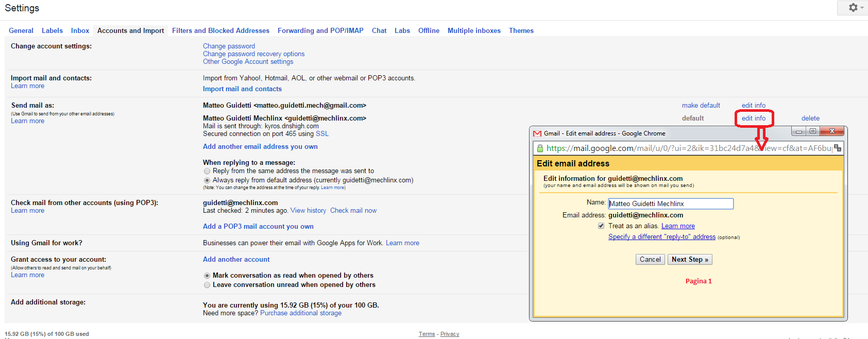The width and height of the screenshot is (868, 339).
Task: Select 'Leave conversation unread when opened by others'
Action: coord(207,285)
